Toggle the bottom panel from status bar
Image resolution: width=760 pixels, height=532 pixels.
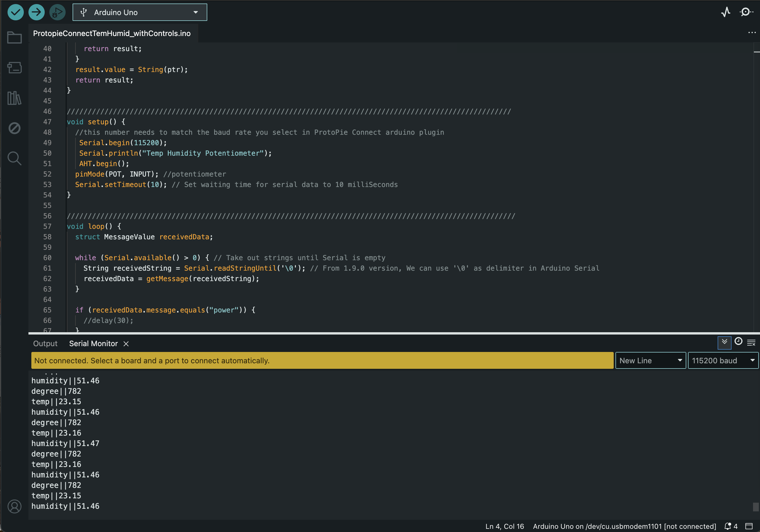(749, 526)
